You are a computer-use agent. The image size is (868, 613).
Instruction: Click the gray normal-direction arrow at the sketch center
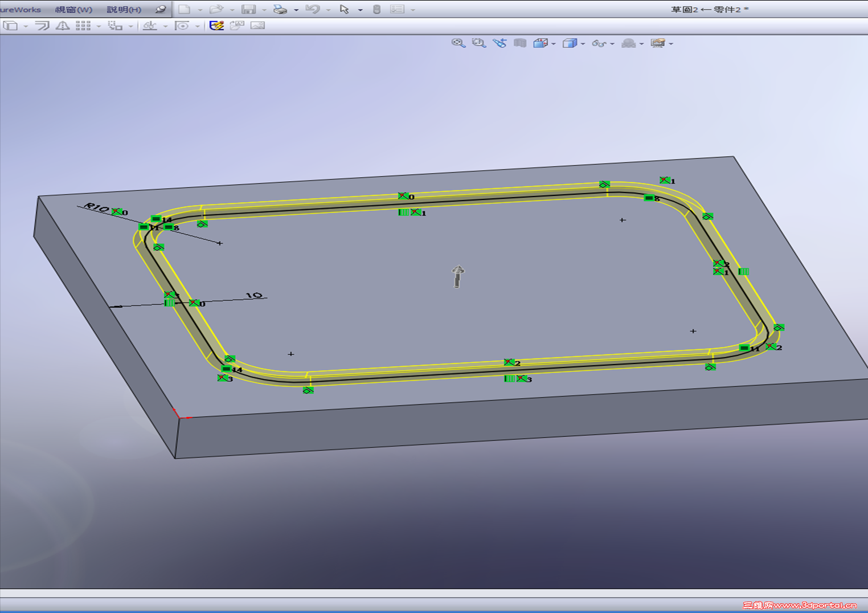click(x=457, y=276)
